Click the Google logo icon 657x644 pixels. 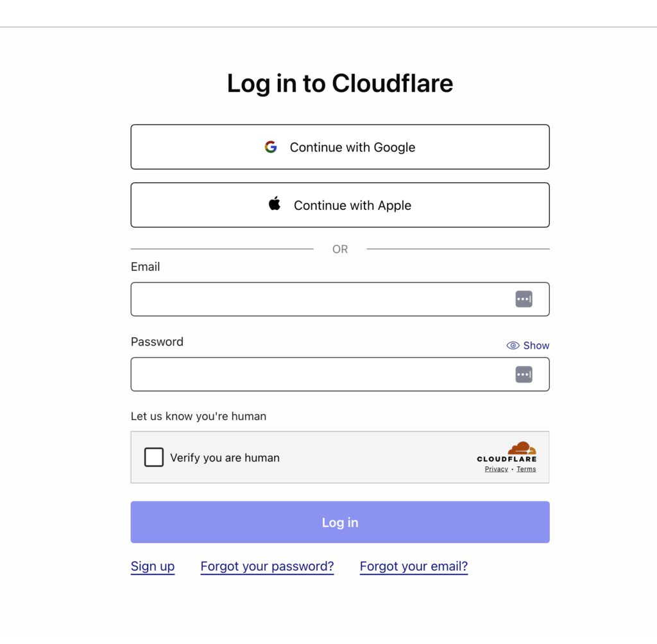[271, 147]
